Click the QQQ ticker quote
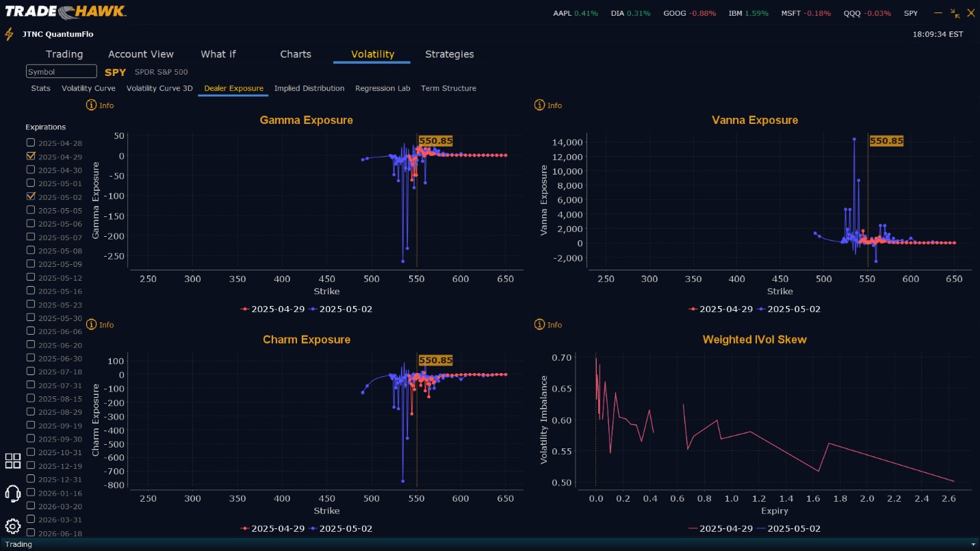The width and height of the screenshot is (980, 551). [867, 13]
